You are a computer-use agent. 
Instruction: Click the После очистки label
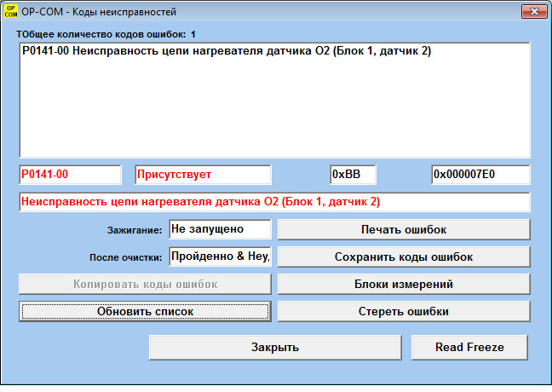click(126, 257)
